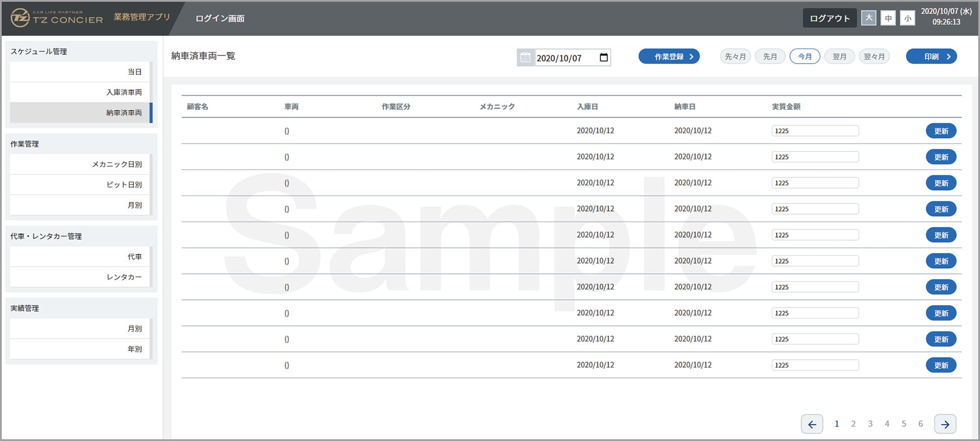Choose the 翌月 month filter
This screenshot has width=980, height=441.
(x=839, y=56)
